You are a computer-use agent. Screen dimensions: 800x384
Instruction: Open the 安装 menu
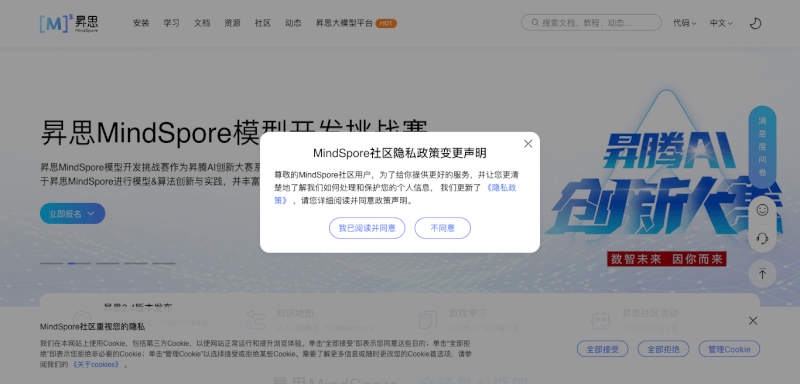tap(141, 23)
